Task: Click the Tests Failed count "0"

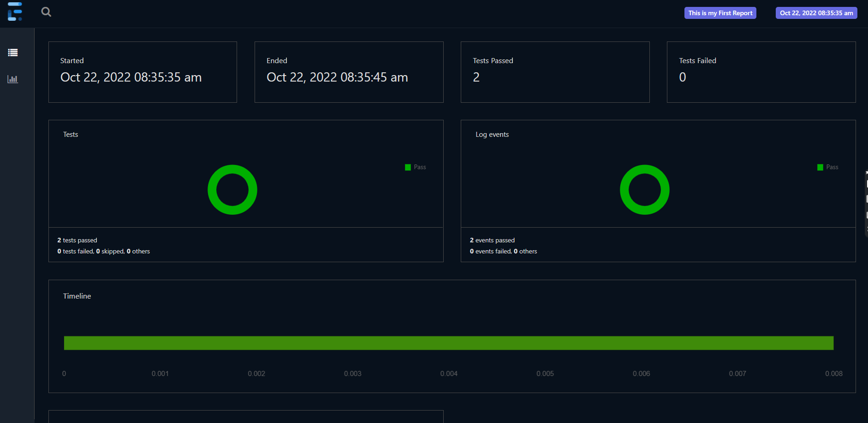Action: coord(683,77)
